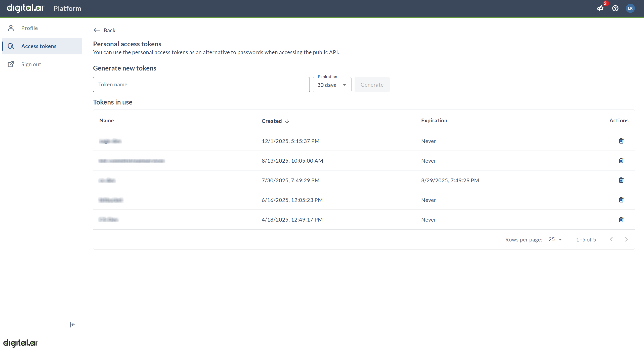Image resolution: width=644 pixels, height=352 pixels.
Task: Open the LR user avatar menu
Action: click(x=631, y=8)
